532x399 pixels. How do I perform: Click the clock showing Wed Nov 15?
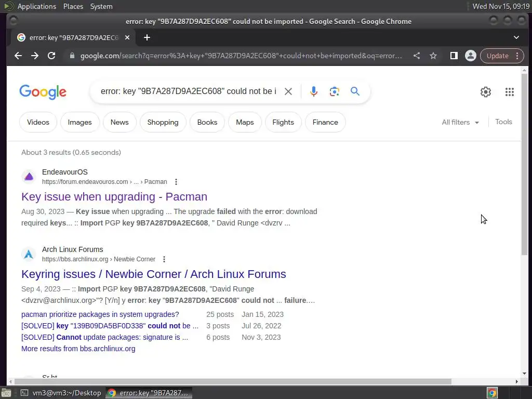coord(501,6)
